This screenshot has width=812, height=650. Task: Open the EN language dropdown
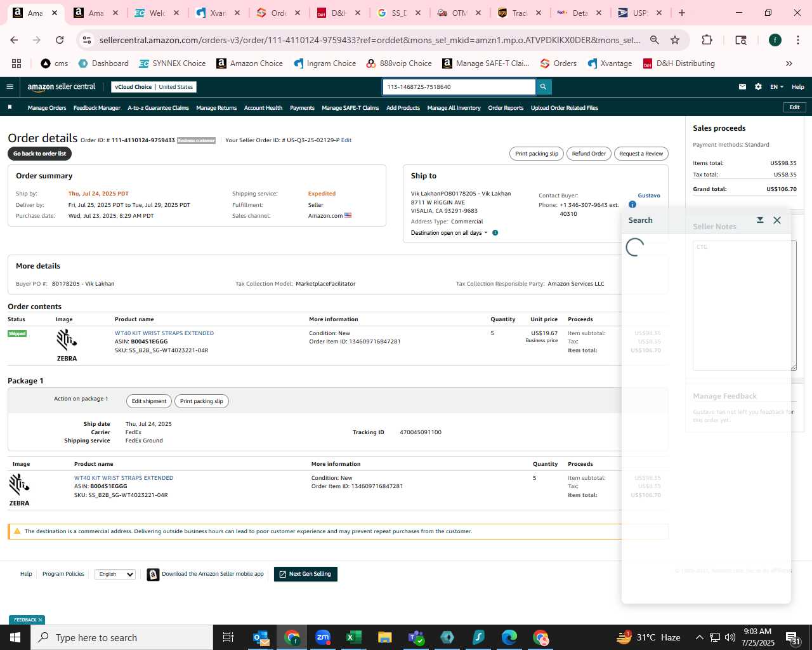click(x=776, y=87)
